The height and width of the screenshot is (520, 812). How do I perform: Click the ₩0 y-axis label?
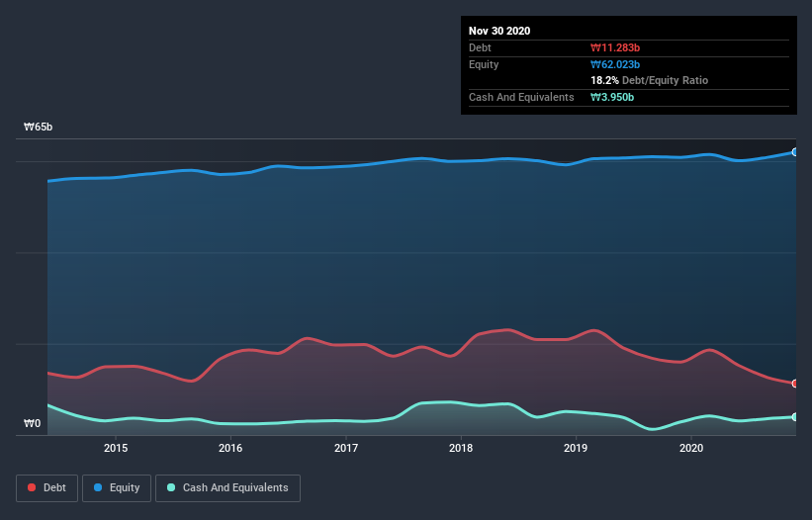click(x=32, y=424)
